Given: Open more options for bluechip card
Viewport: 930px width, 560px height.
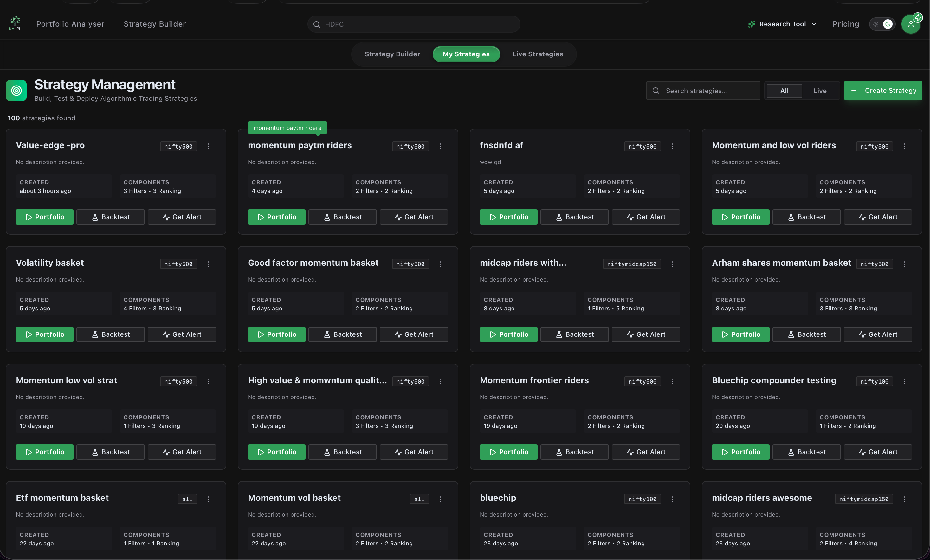Looking at the screenshot, I should (673, 499).
